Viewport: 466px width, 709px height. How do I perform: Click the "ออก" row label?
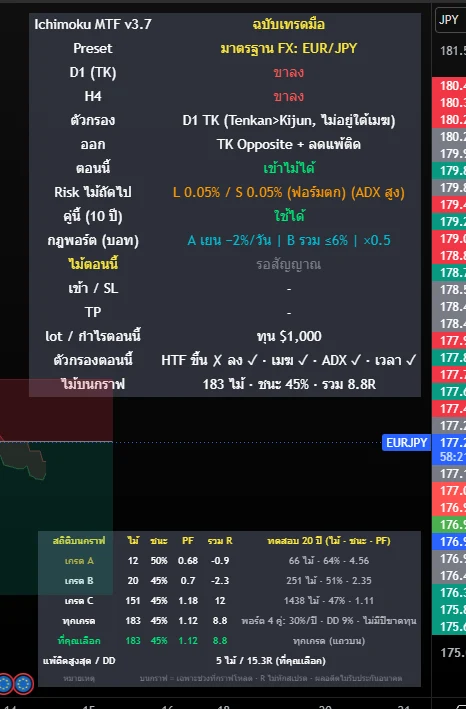point(93,144)
